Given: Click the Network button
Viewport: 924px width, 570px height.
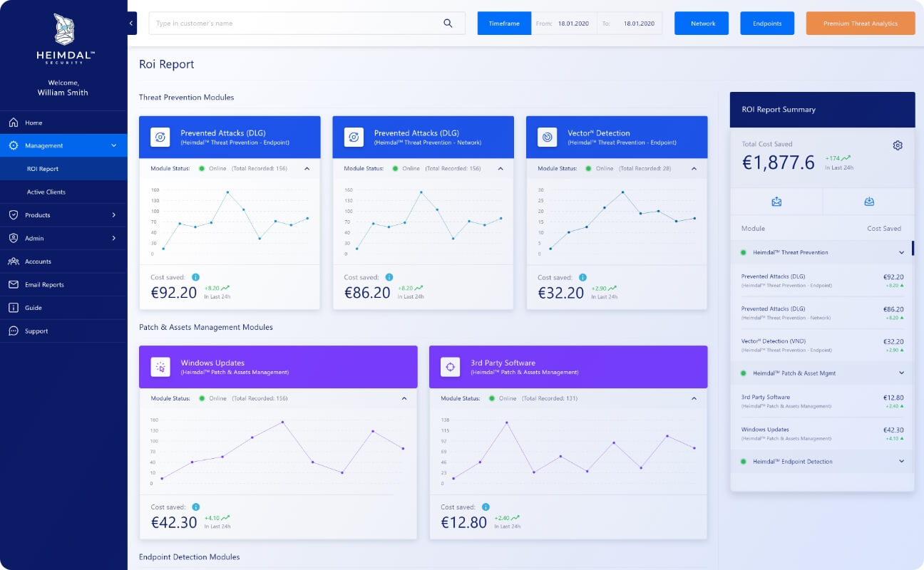Looking at the screenshot, I should point(703,24).
